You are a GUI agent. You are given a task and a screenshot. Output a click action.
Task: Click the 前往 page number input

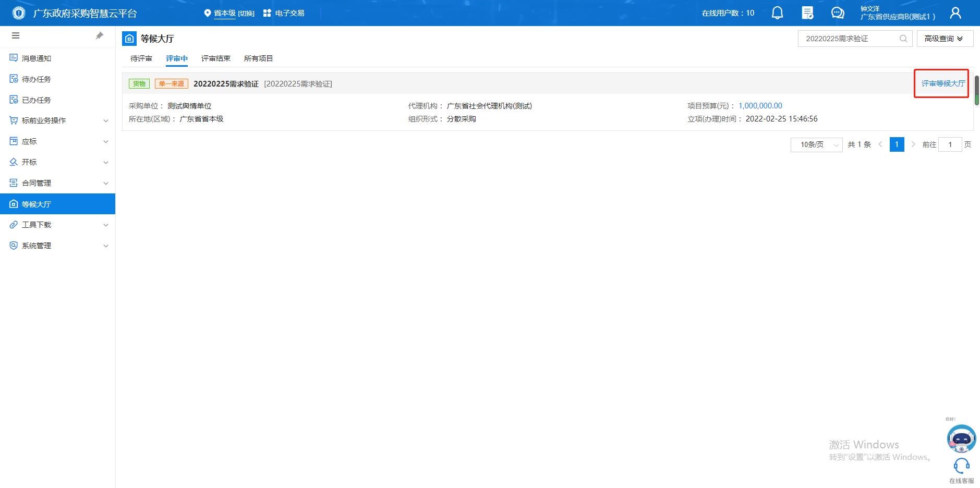[x=950, y=144]
